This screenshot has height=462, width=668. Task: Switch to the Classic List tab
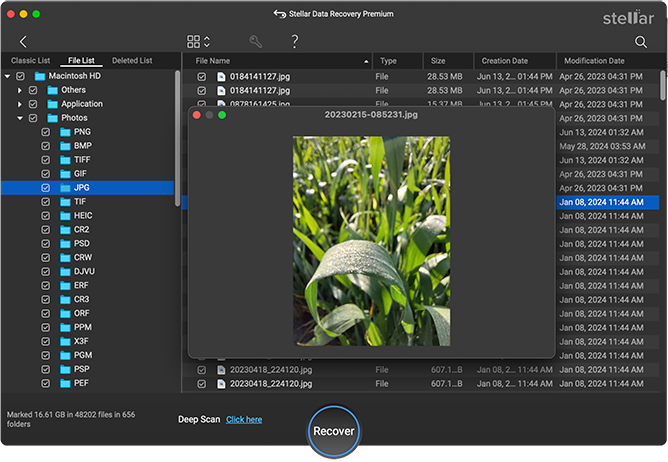pyautogui.click(x=30, y=61)
